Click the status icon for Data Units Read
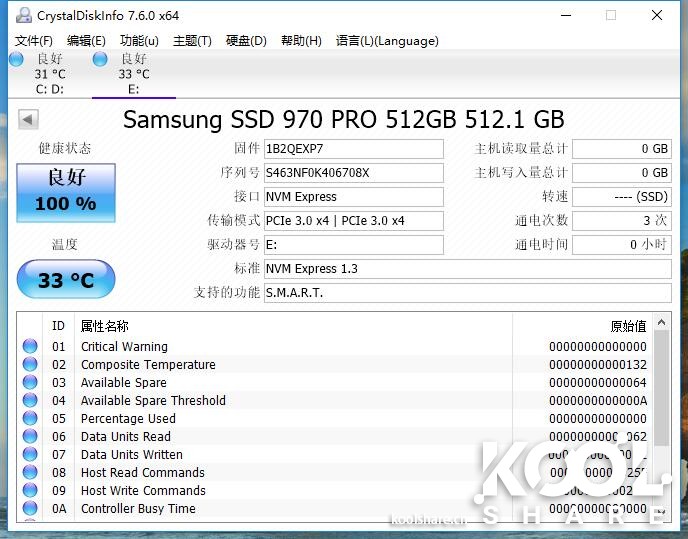Image resolution: width=688 pixels, height=539 pixels. pos(30,436)
